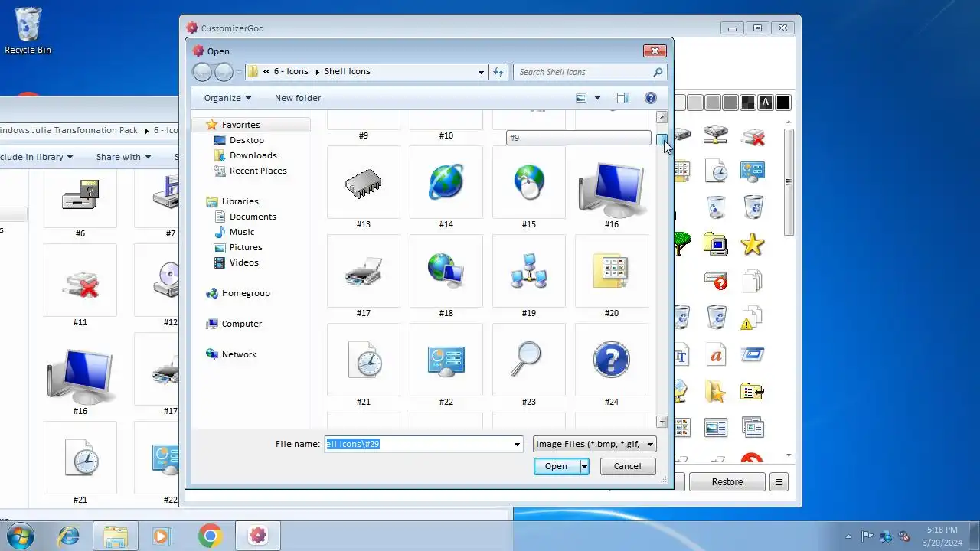Select the #23 magnifying glass icon
This screenshot has height=551, width=980.
pyautogui.click(x=528, y=360)
